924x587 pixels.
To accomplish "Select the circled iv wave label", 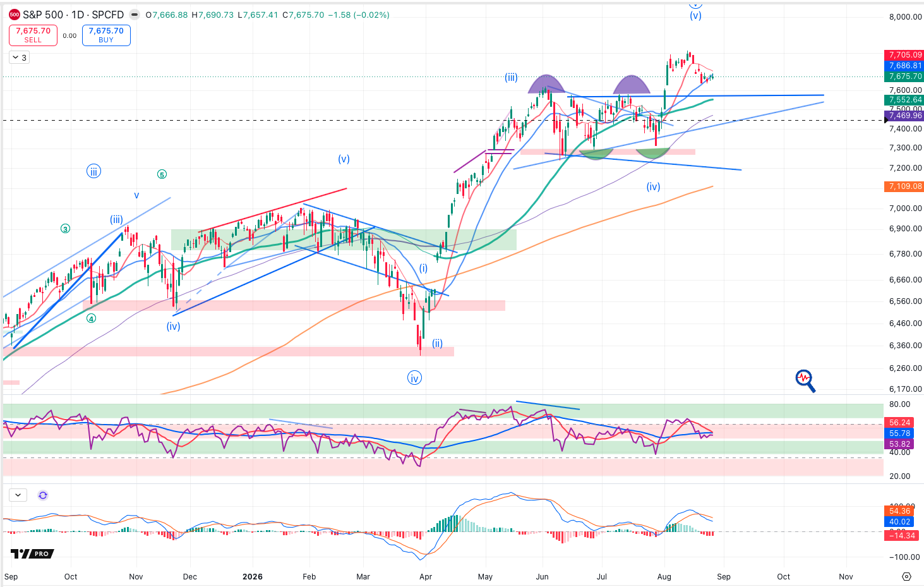I will [414, 378].
